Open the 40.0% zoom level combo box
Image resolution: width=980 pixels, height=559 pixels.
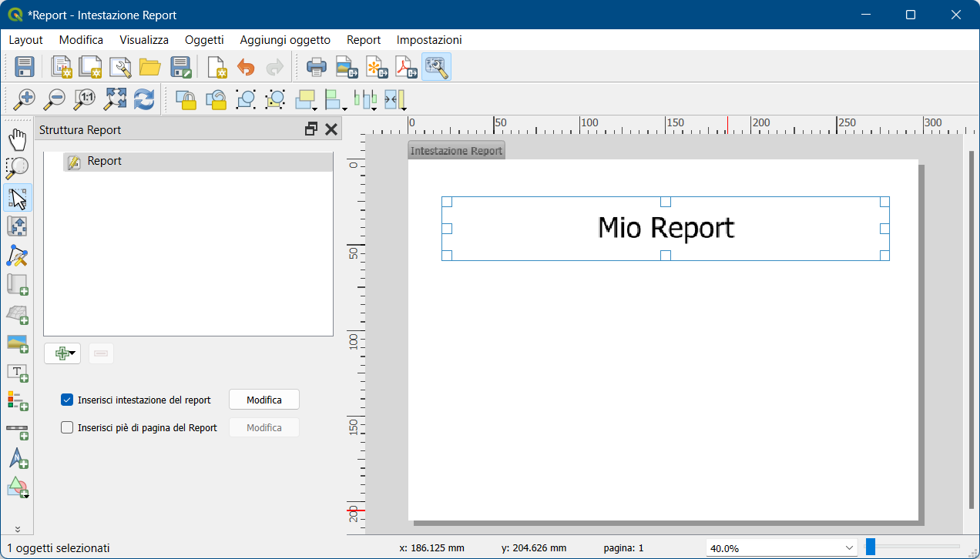782,548
